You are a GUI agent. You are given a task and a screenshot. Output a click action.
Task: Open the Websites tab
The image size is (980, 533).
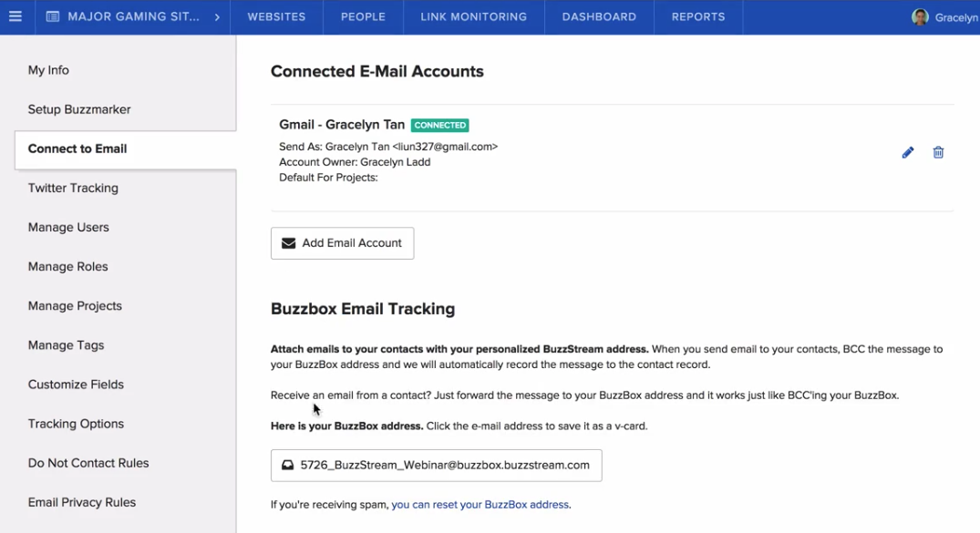pos(276,17)
